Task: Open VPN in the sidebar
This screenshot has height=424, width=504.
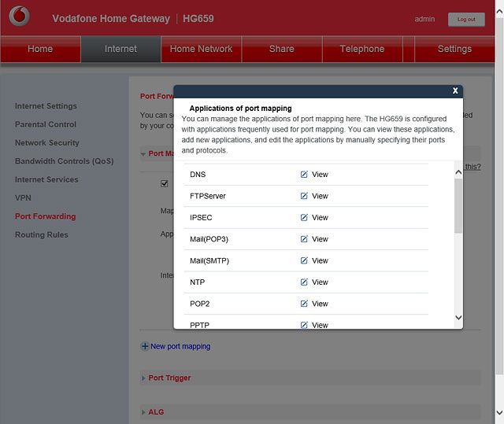Action: click(23, 197)
